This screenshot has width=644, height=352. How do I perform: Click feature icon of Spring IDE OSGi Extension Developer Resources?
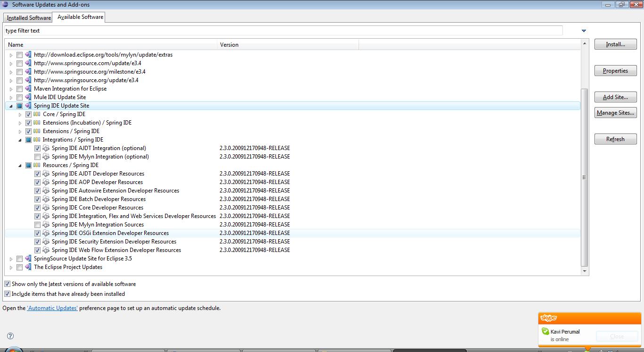point(46,233)
